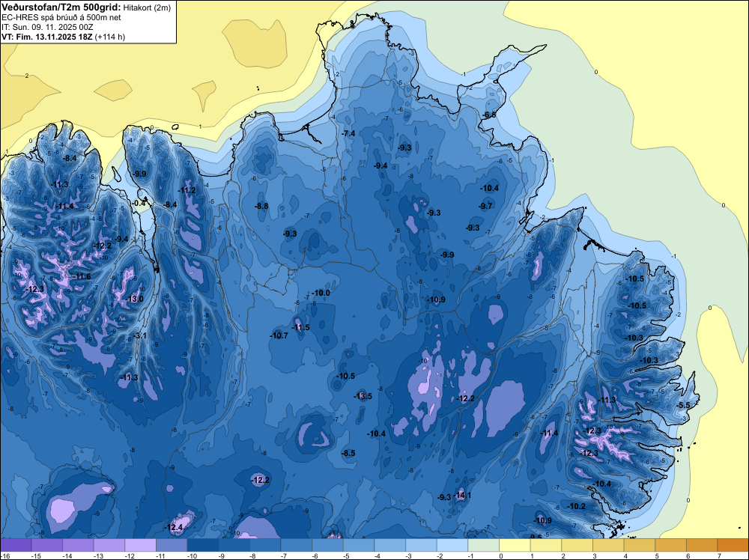The height and width of the screenshot is (560, 749).
Task: Select the -6.5 temperature reading
Action: (489, 115)
